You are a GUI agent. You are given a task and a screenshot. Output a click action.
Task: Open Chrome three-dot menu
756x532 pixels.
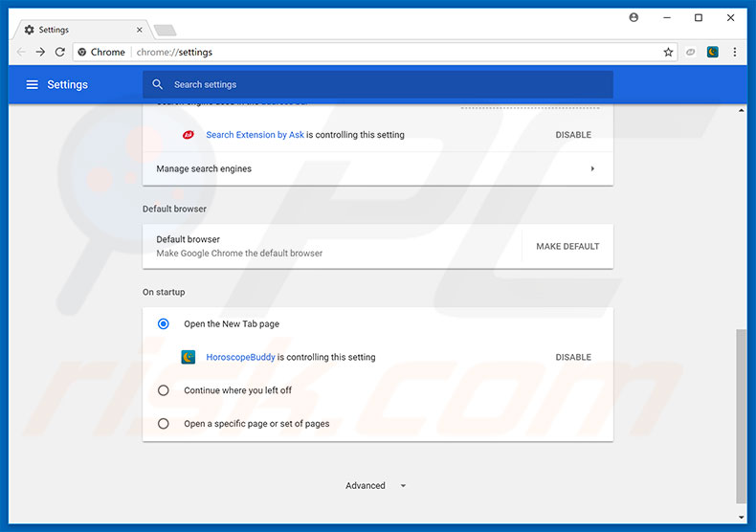point(734,52)
